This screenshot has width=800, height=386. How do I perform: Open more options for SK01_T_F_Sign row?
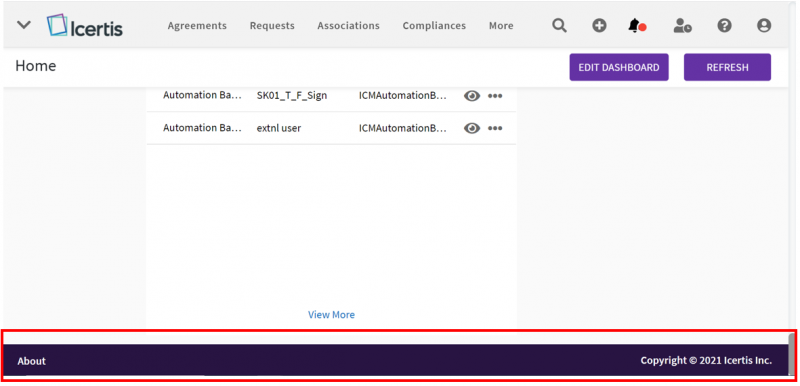(x=495, y=96)
